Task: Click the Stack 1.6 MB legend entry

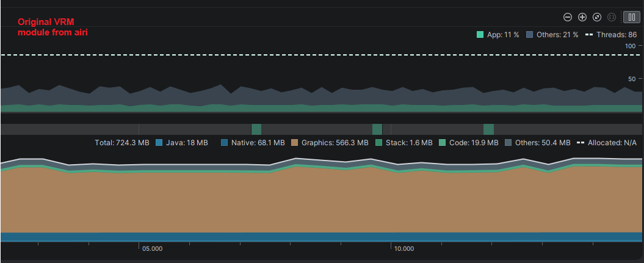Action: pos(408,143)
